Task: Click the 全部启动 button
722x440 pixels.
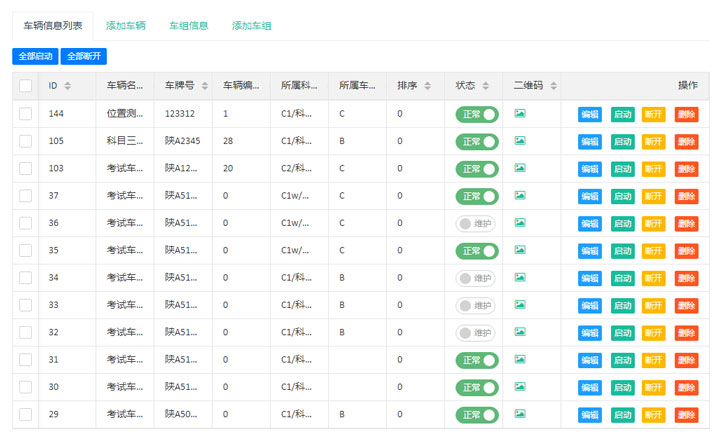Action: pos(35,57)
